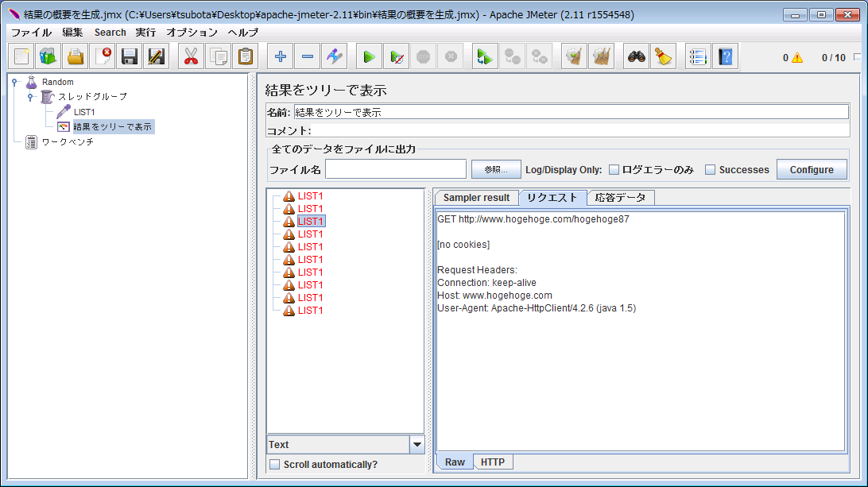Viewport: 868px width, 487px height.
Task: Start test without pauses icon
Action: [397, 56]
